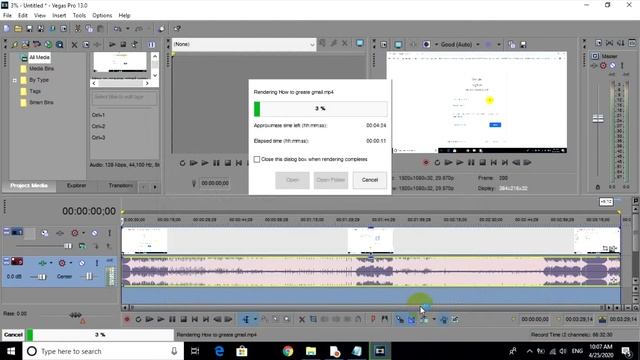This screenshot has width=640, height=360.
Task: Open the Tools menu
Action: 79,16
